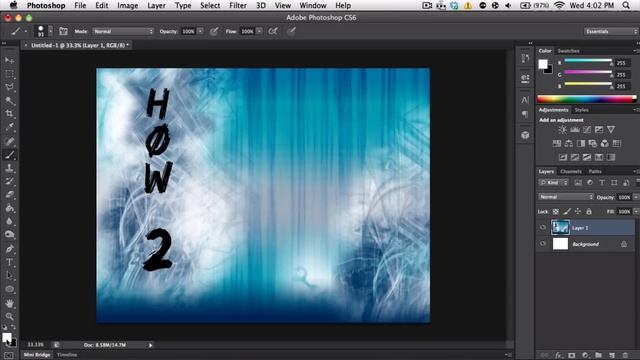Switch to the Swatches tab
640x360 pixels.
pos(568,51)
